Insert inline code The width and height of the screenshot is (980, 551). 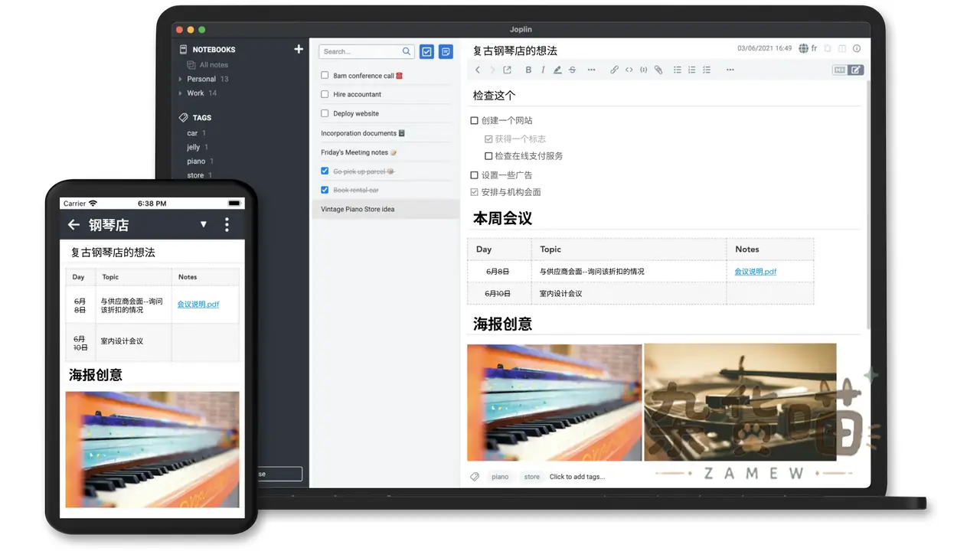(x=629, y=70)
